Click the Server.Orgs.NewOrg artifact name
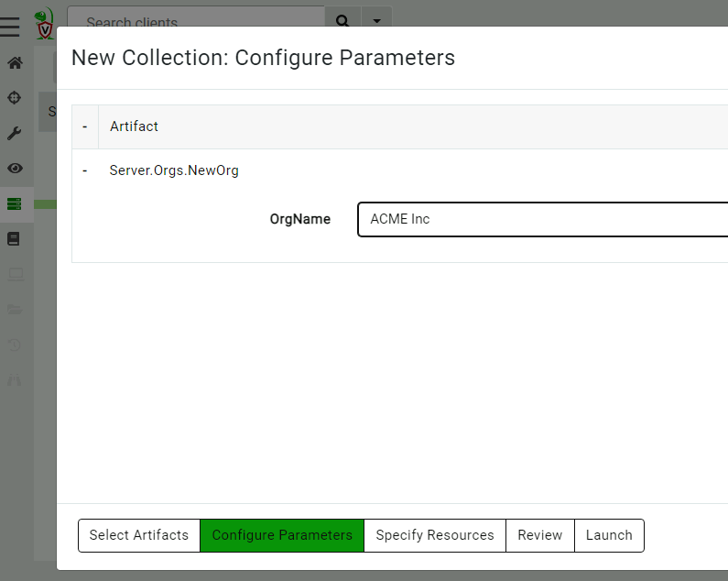 [174, 170]
